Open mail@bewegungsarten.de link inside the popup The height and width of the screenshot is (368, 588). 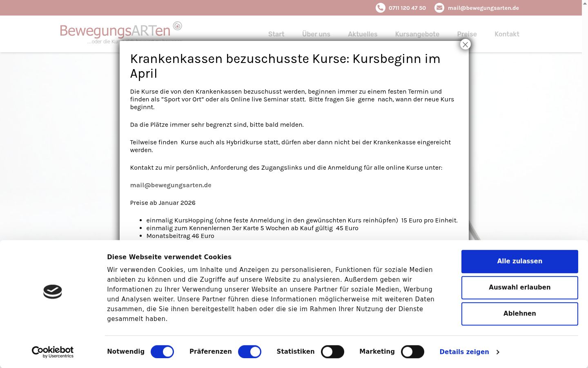(x=171, y=185)
